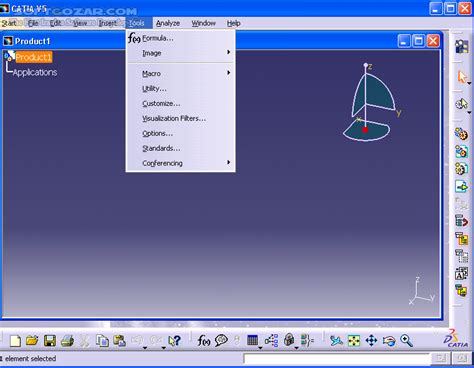474x368 pixels.
Task: Select Applications in the specification tree
Action: point(35,72)
